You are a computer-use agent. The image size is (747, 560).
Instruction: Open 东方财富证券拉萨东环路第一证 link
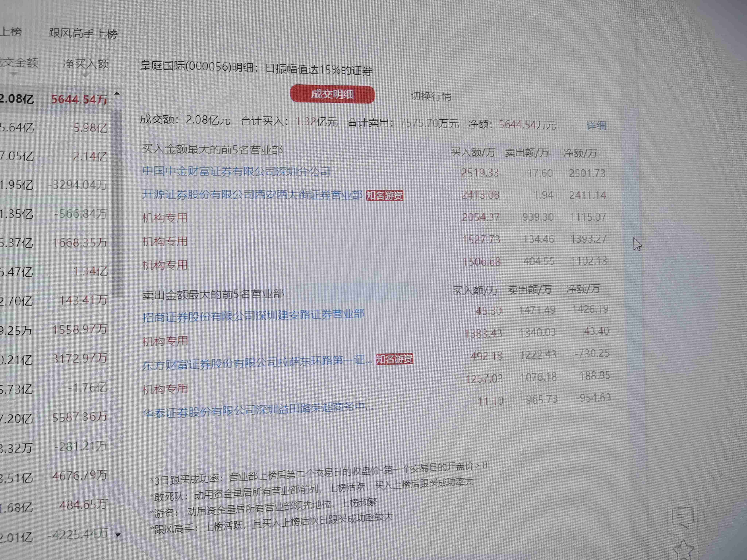pyautogui.click(x=257, y=363)
